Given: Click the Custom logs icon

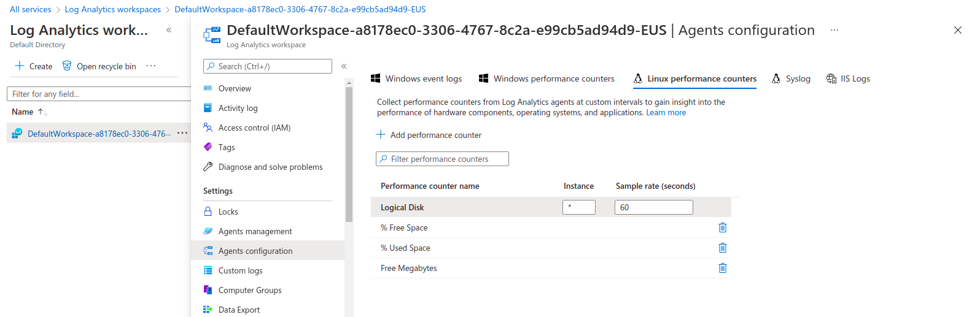Looking at the screenshot, I should 208,270.
